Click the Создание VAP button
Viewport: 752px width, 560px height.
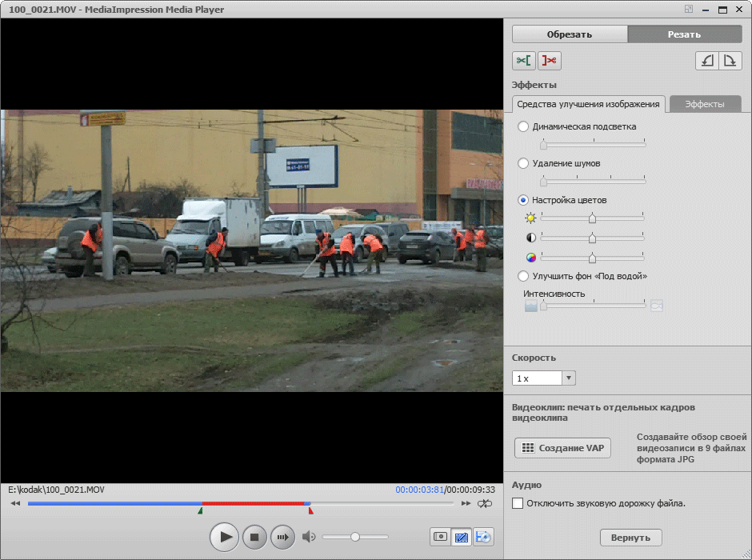(x=562, y=448)
